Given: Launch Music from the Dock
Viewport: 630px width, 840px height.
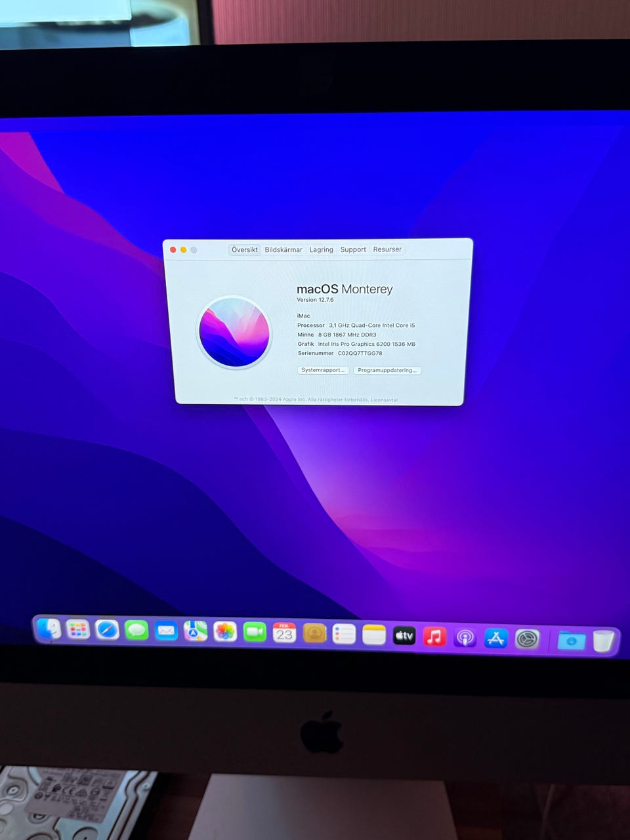Looking at the screenshot, I should pyautogui.click(x=434, y=635).
